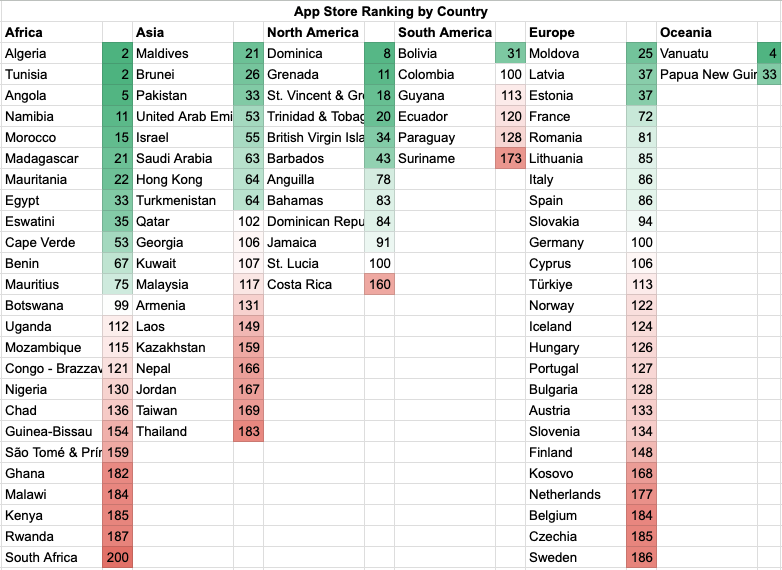Click the Costa Rica cell
The height and width of the screenshot is (570, 782).
[314, 285]
